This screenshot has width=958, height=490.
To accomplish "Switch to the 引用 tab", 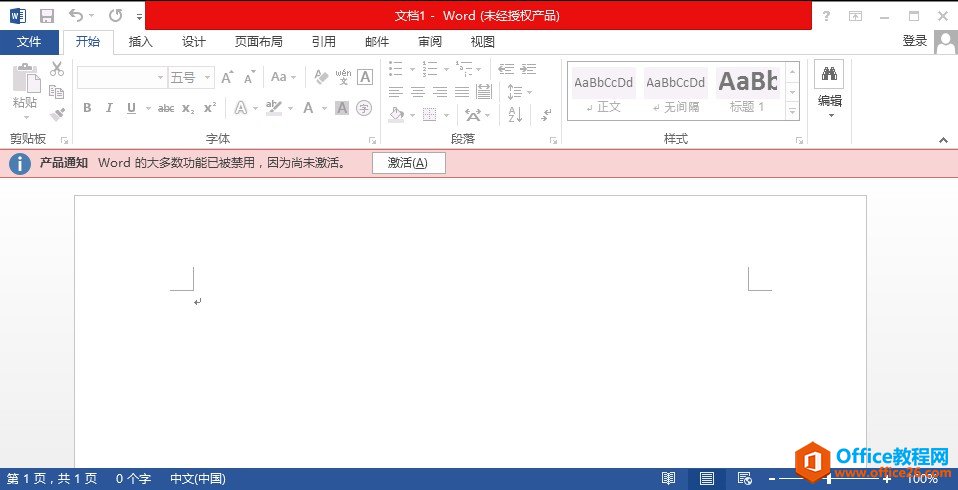I will tap(324, 42).
